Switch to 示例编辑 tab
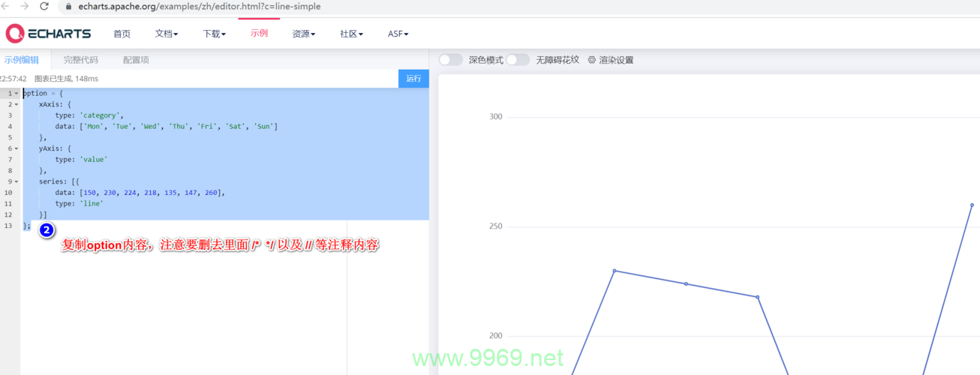This screenshot has height=375, width=980. point(21,60)
